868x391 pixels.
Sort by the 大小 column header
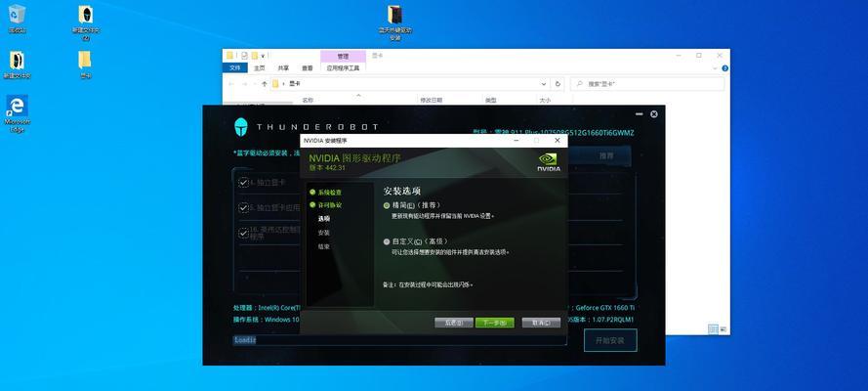click(x=545, y=101)
